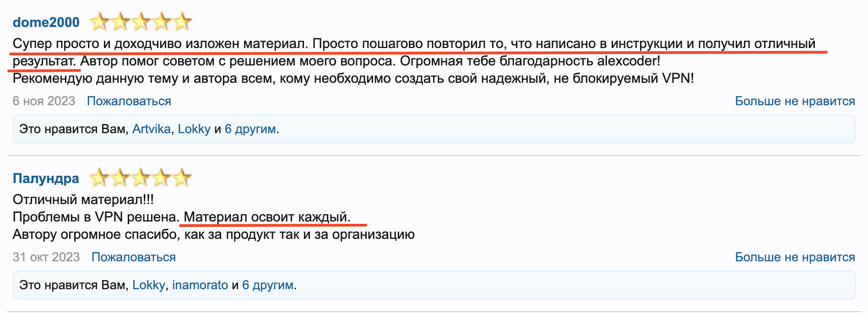868x313 pixels.
Task: Click the first star of dome2000's rating
Action: (x=99, y=22)
